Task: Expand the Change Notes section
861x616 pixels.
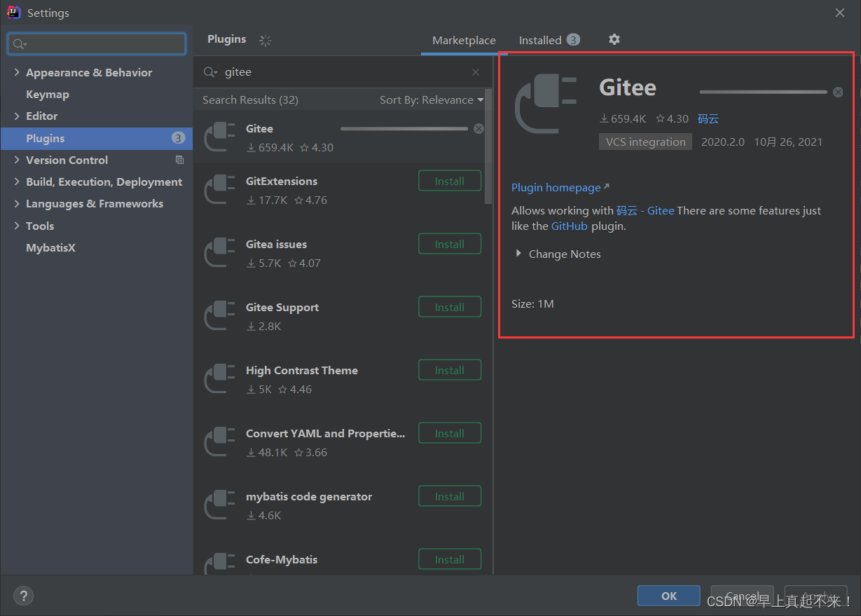Action: 518,254
